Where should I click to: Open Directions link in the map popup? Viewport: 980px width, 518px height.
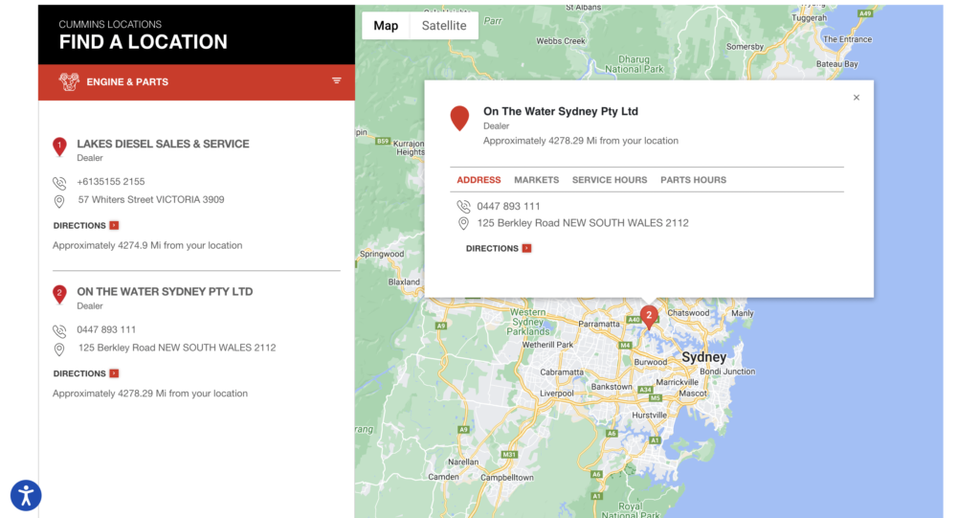coord(498,248)
